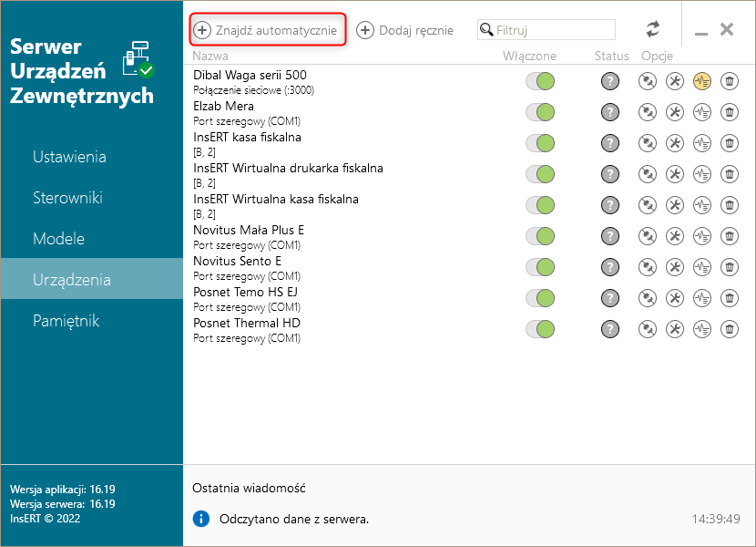Click Dodaj ręcznie to add device
Image resolution: width=756 pixels, height=547 pixels.
[x=405, y=30]
